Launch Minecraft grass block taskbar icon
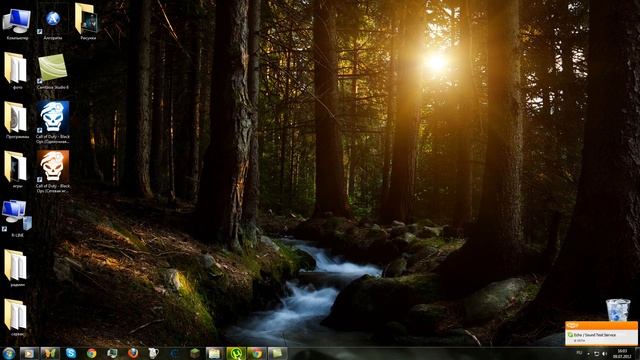 click(195, 353)
